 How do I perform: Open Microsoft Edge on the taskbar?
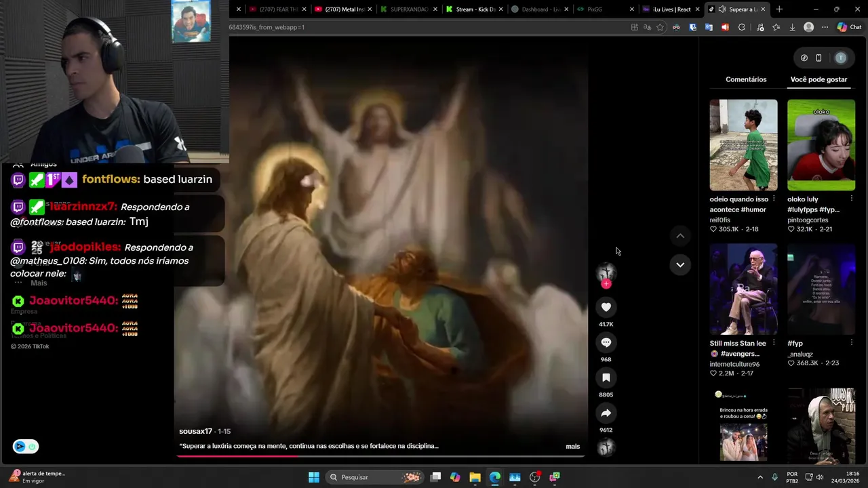[x=494, y=477]
